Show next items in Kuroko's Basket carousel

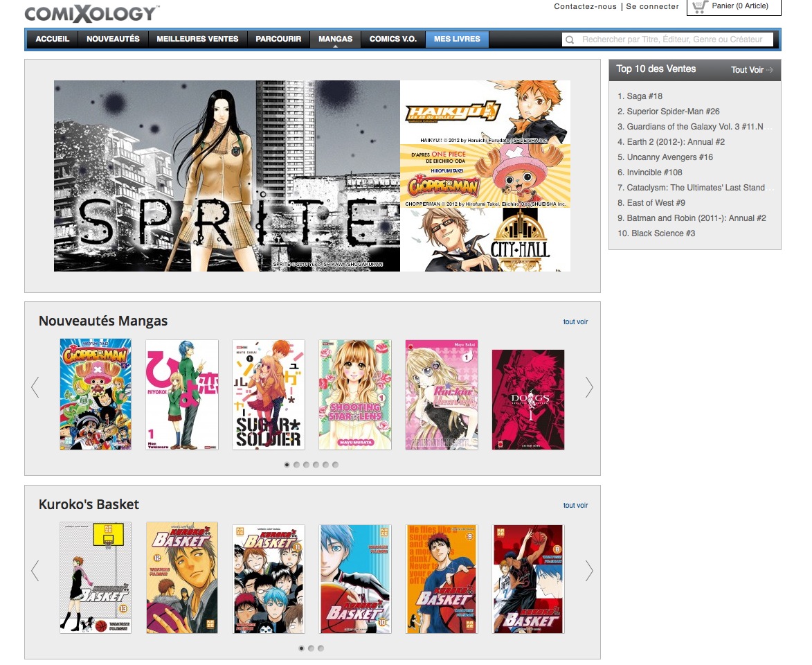[589, 571]
